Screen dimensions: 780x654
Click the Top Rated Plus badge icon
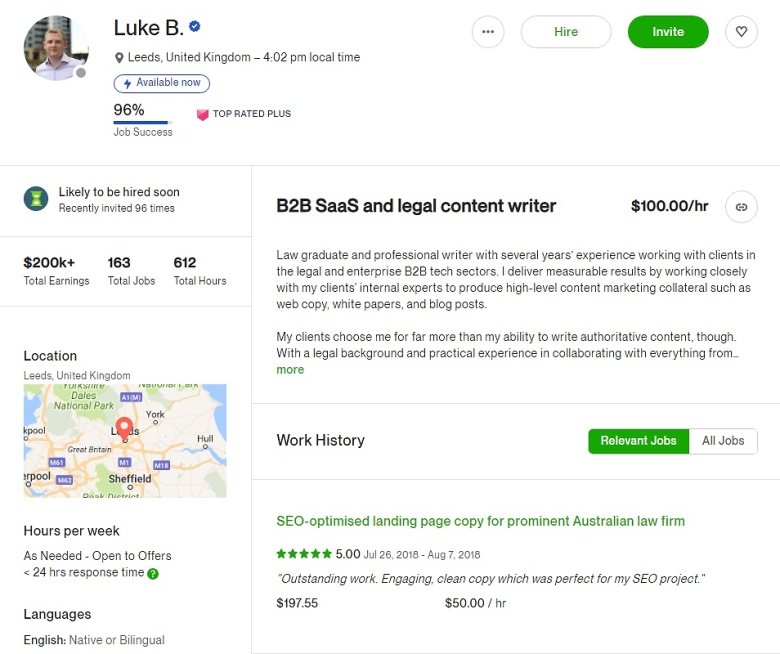[x=202, y=115]
